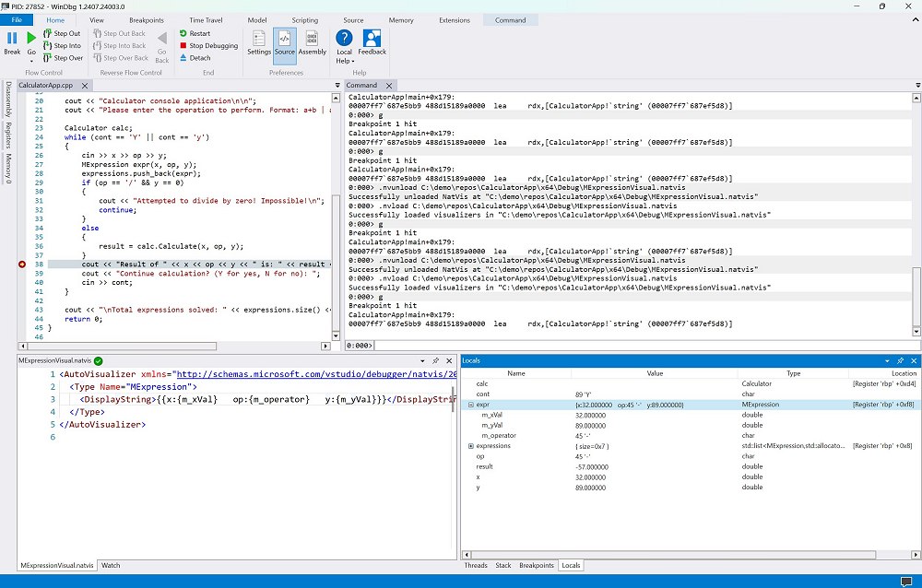Close the MExpressionVisual.natvis panel
The image size is (922, 588).
click(x=449, y=361)
